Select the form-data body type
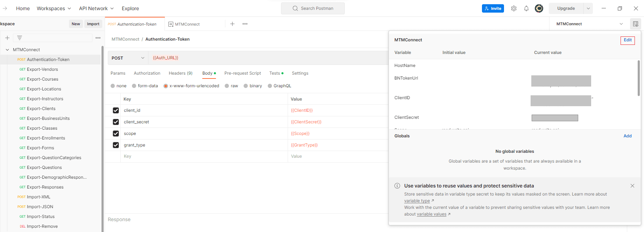This screenshot has height=232, width=644. coord(134,86)
